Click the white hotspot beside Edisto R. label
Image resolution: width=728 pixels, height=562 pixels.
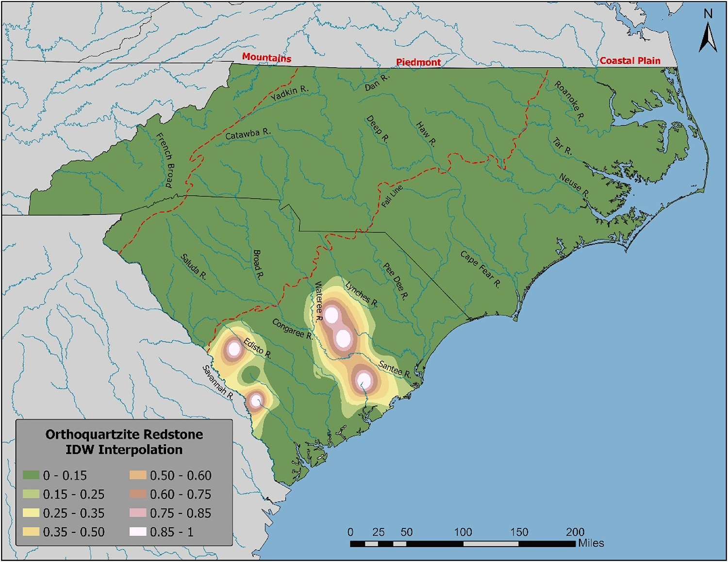tap(234, 348)
